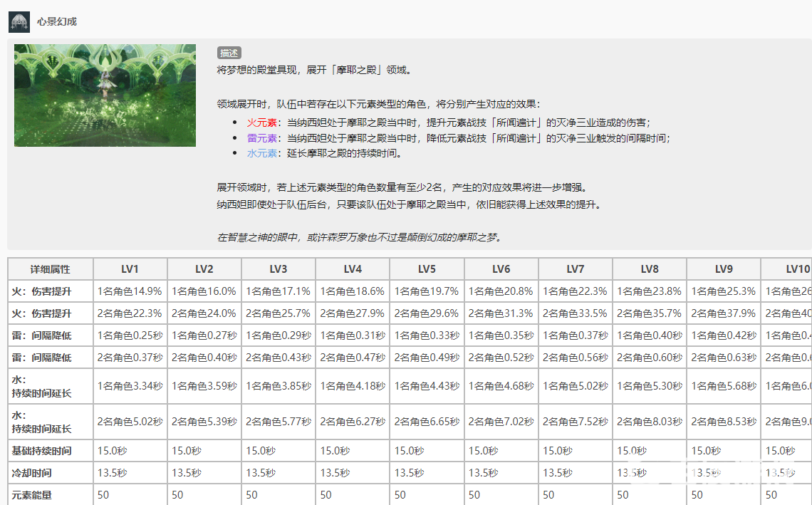Select the LV9 column header
The width and height of the screenshot is (812, 505).
pos(724,269)
